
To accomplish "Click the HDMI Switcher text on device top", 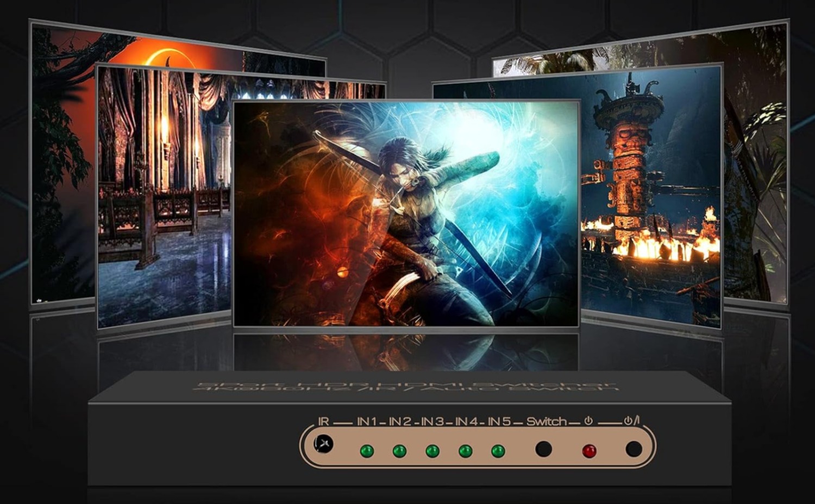I will pos(407,386).
